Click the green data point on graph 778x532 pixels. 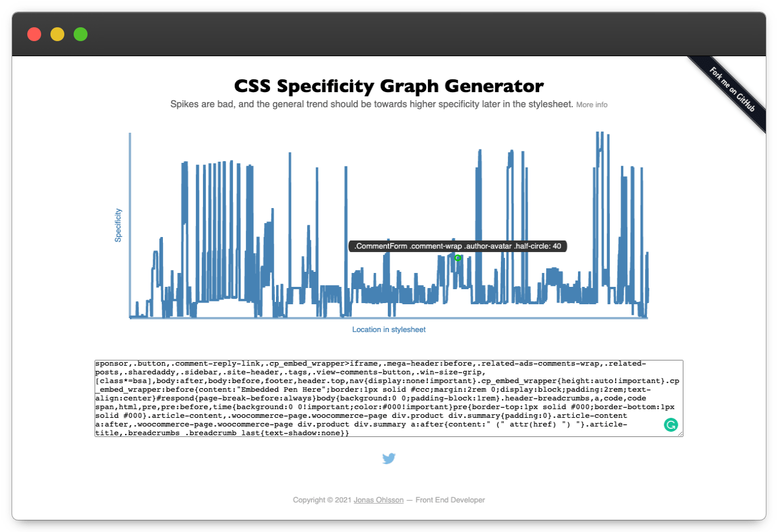[x=457, y=258]
